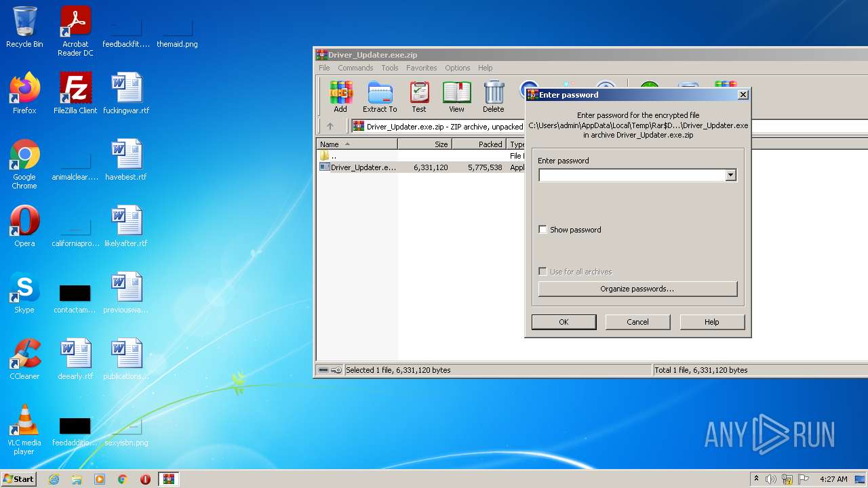Select the Firefox desktop shortcut

click(x=24, y=93)
